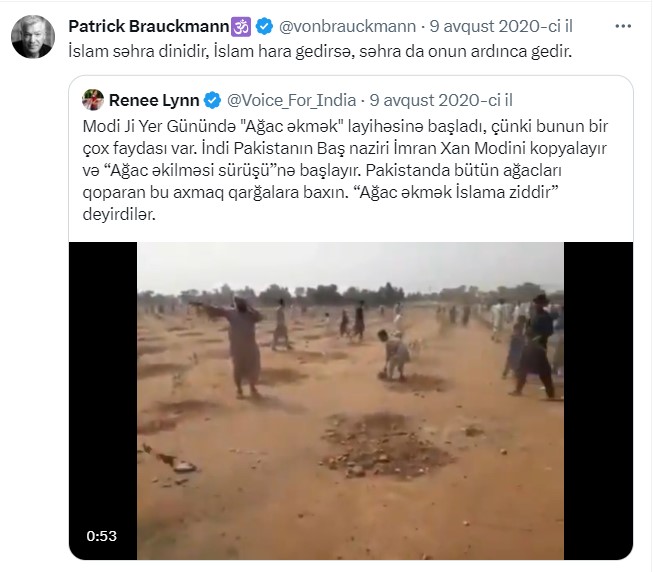653x572 pixels.
Task: Open the main tweet's 9 avqust 2020 timestamp
Action: point(501,26)
